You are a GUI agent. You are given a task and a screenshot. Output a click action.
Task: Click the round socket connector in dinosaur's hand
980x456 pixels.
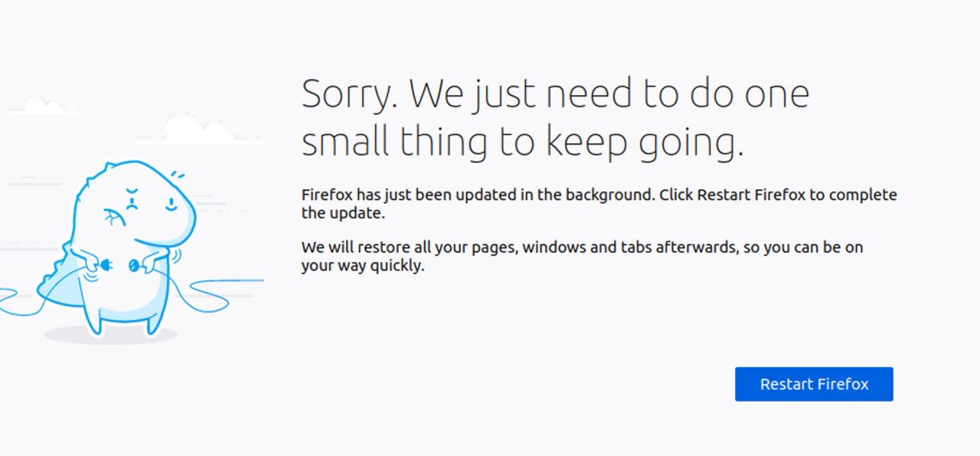[x=135, y=265]
